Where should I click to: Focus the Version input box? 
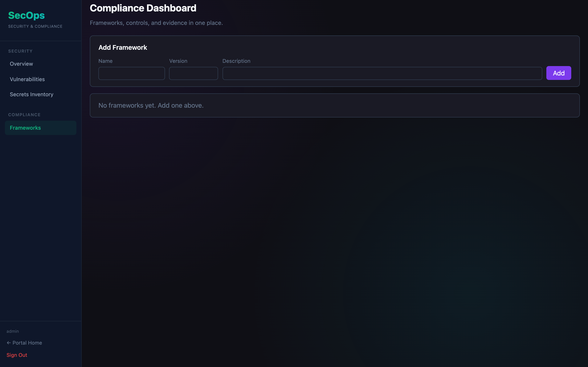(193, 73)
